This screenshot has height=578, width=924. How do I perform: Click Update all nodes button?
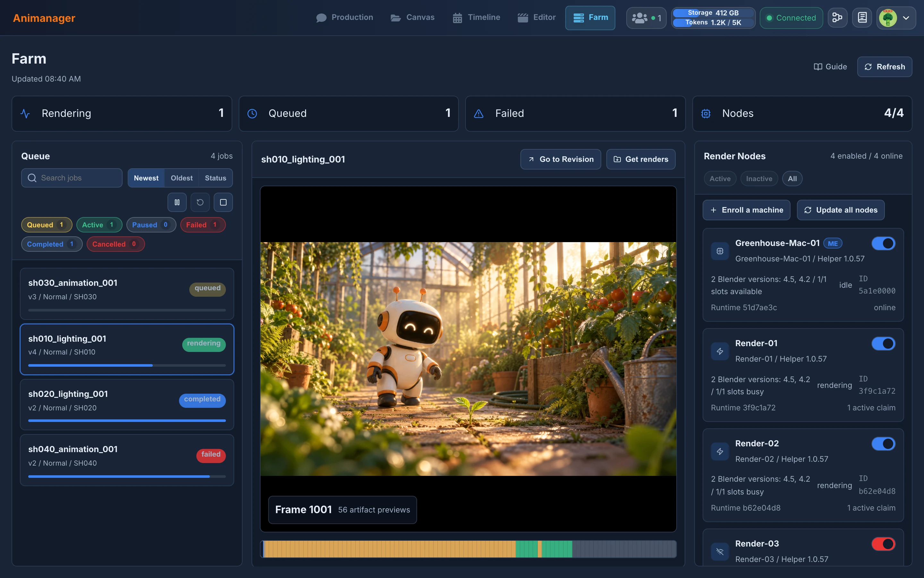(x=840, y=210)
